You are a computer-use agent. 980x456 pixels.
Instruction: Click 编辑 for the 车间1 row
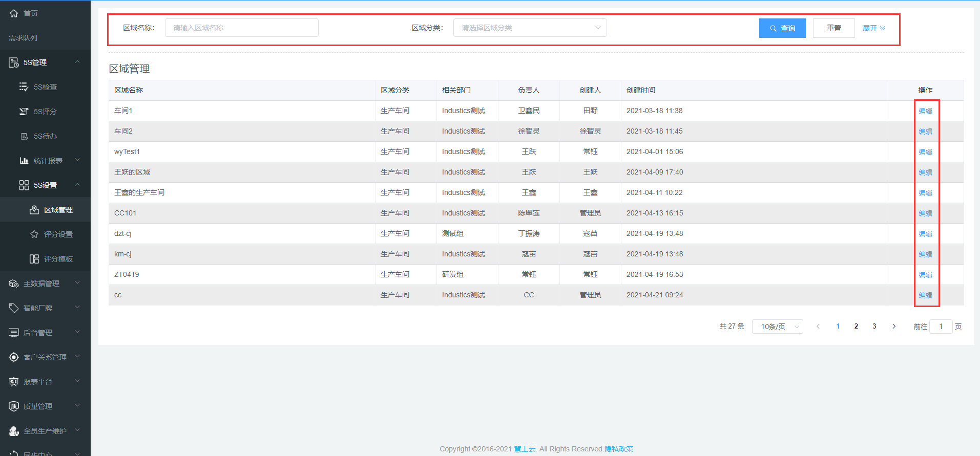925,111
